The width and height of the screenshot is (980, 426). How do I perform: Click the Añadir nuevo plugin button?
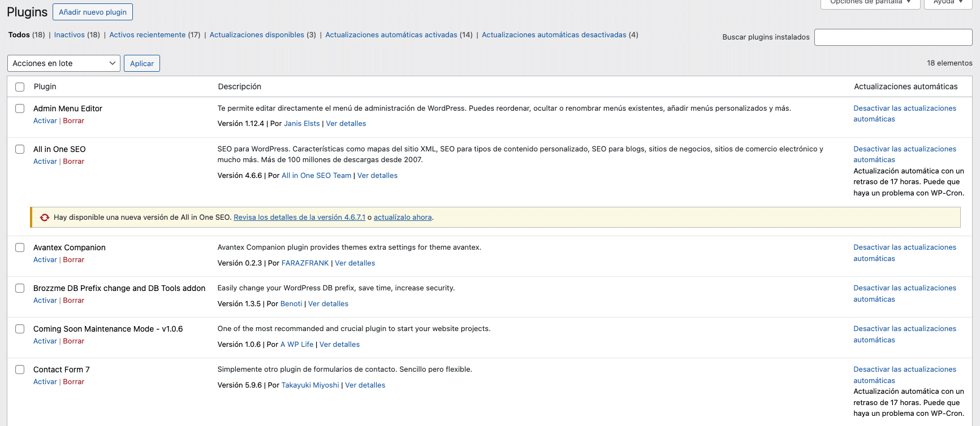point(93,12)
